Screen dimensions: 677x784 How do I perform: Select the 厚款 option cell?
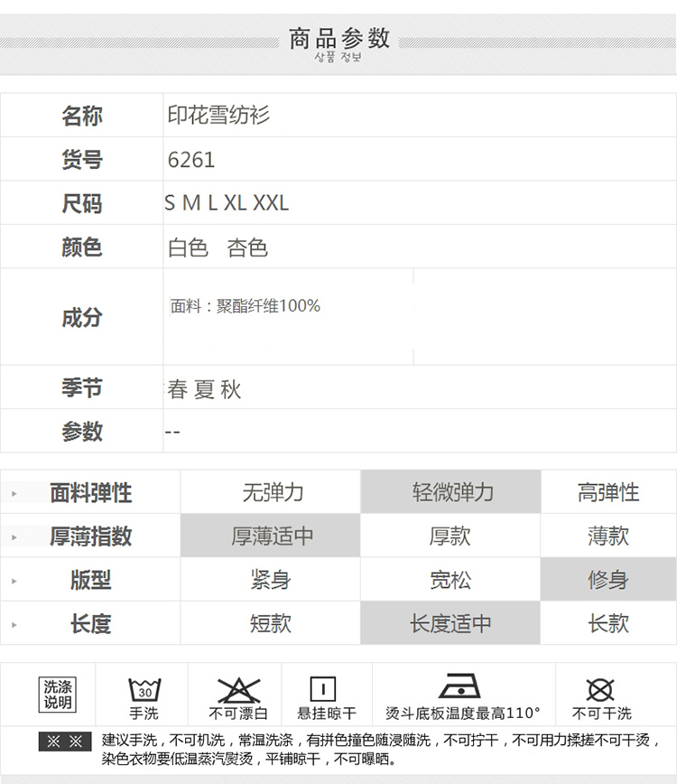[450, 536]
